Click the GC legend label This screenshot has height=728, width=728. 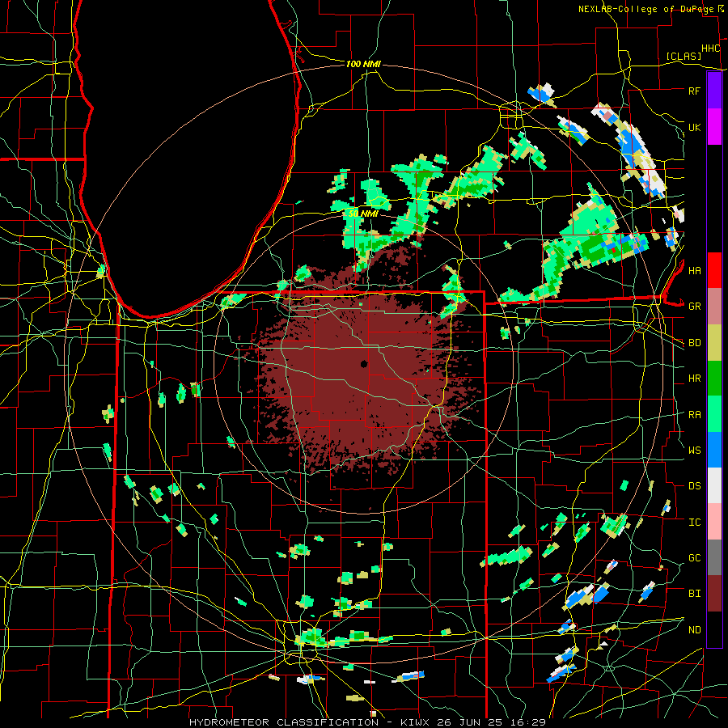695,557
